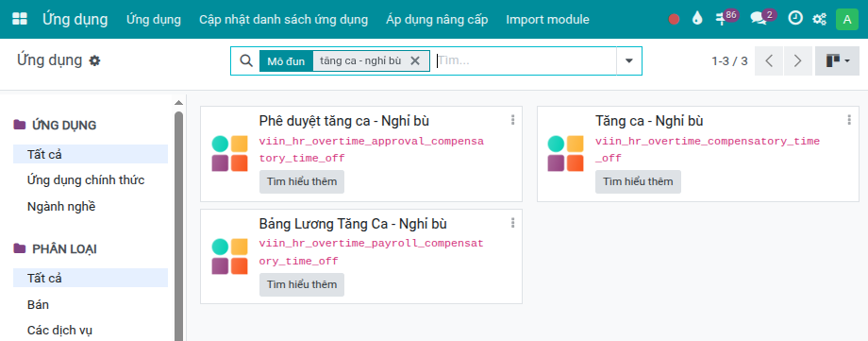Open the kanban view switcher dropdown
The image size is (868, 341).
(x=837, y=61)
